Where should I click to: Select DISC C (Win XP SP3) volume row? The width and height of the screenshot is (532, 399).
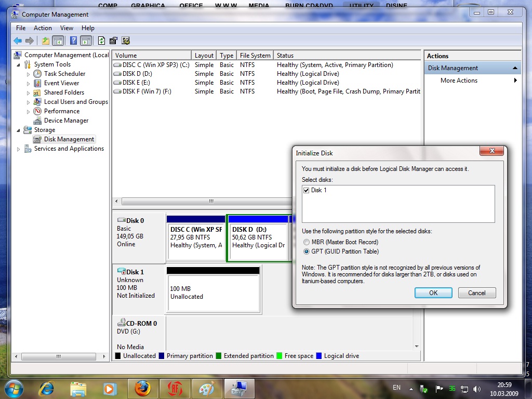pos(267,65)
